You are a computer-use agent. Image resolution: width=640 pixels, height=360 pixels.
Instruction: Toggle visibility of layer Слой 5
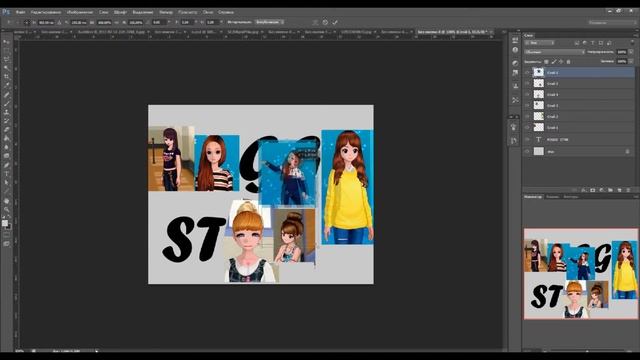tap(527, 83)
